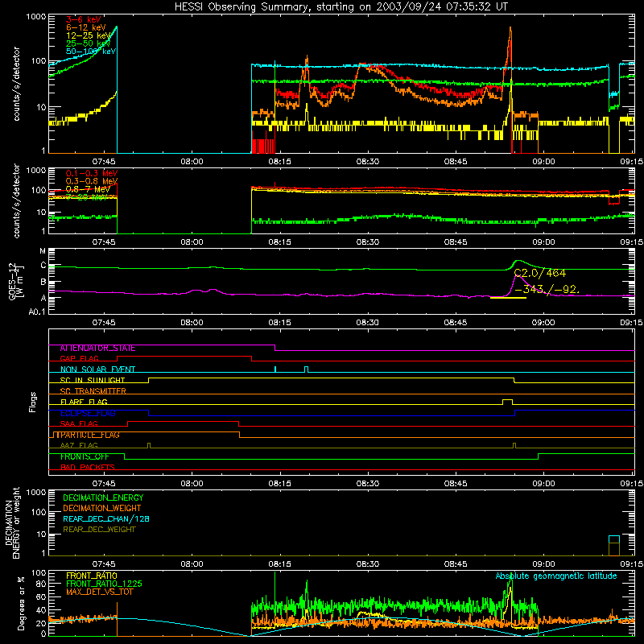Image resolution: width=644 pixels, height=644 pixels.
Task: Click the HESSI Observing Summary title text
Action: (341, 7)
